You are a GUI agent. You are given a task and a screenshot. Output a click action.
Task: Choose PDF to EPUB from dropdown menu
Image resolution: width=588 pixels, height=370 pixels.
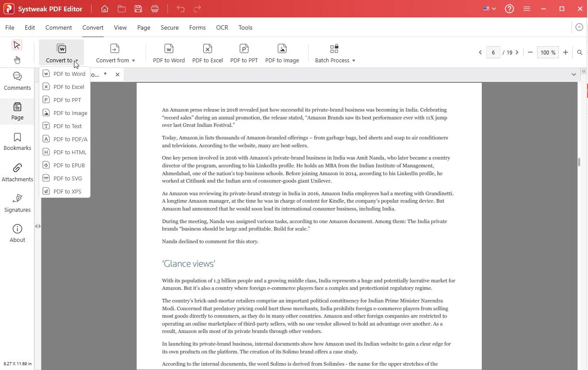click(x=69, y=165)
